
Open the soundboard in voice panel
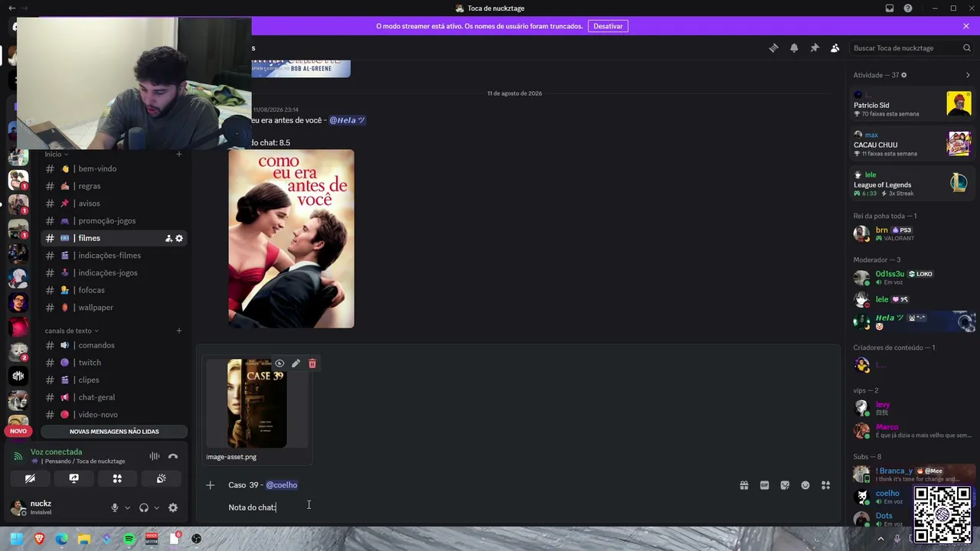click(161, 478)
